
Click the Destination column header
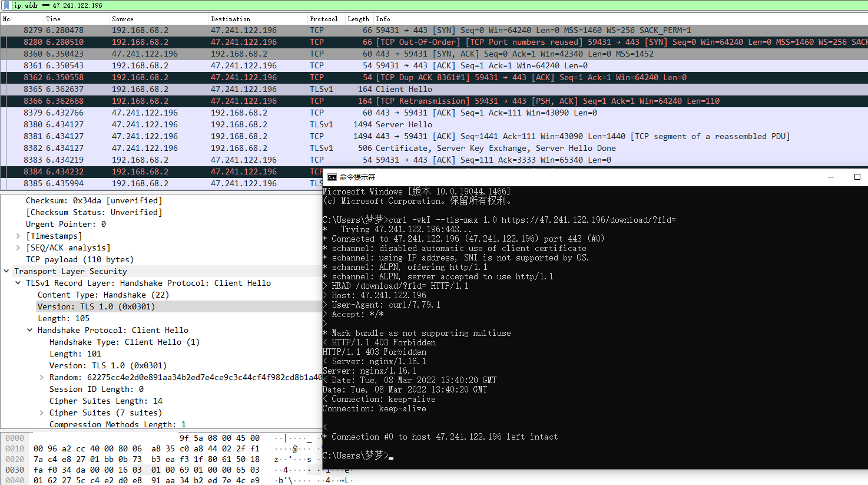pos(230,19)
